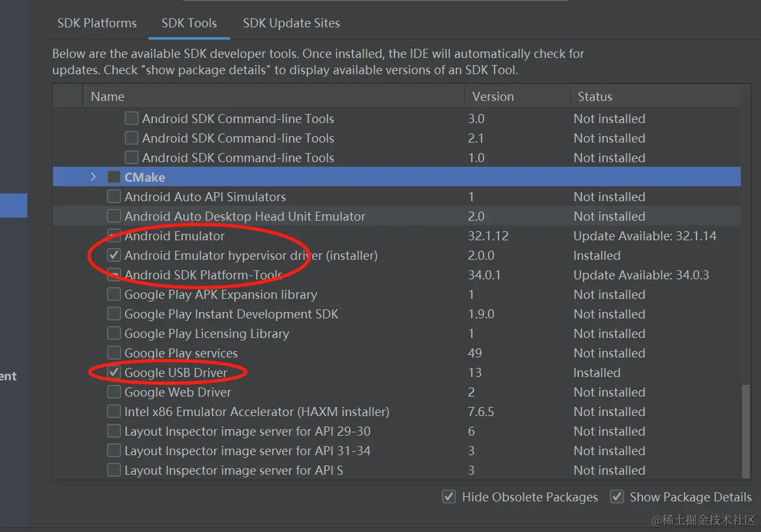The image size is (761, 532).
Task: Check the CMake package checkbox
Action: click(114, 177)
